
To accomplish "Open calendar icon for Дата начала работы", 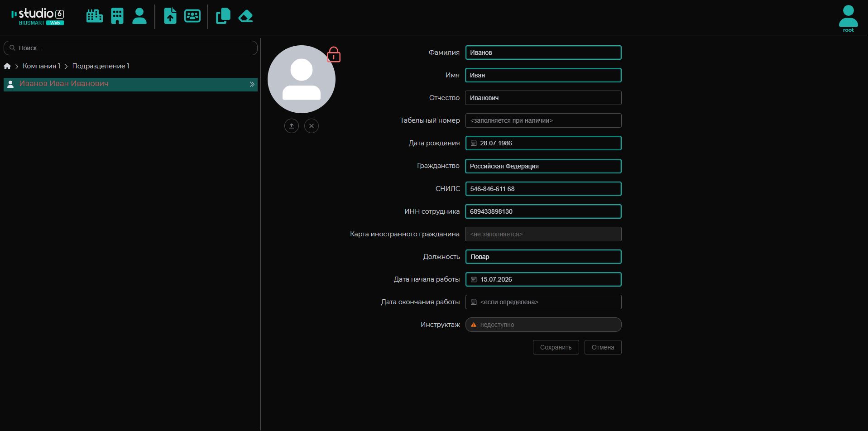I will (474, 279).
